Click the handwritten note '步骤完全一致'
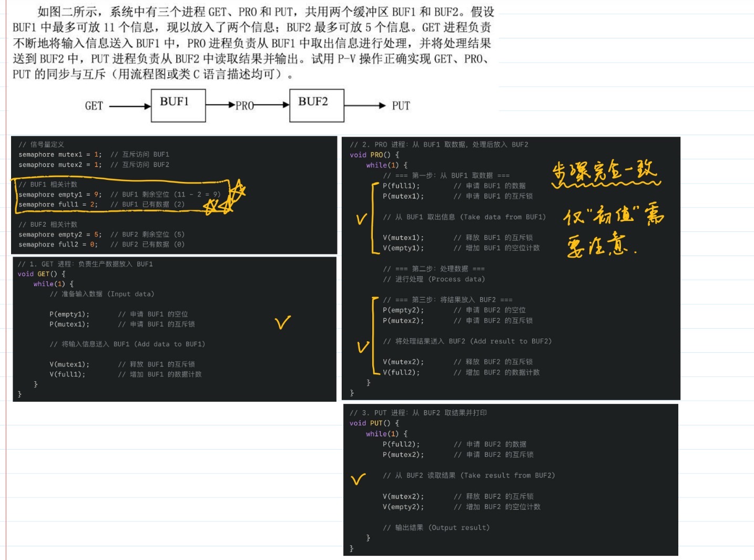The width and height of the screenshot is (754, 560). click(605, 172)
